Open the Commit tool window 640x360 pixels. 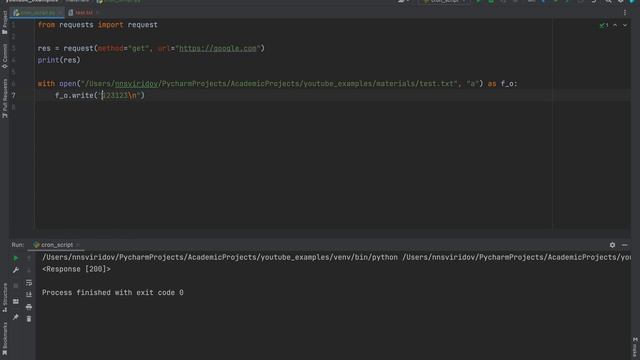(x=4, y=56)
